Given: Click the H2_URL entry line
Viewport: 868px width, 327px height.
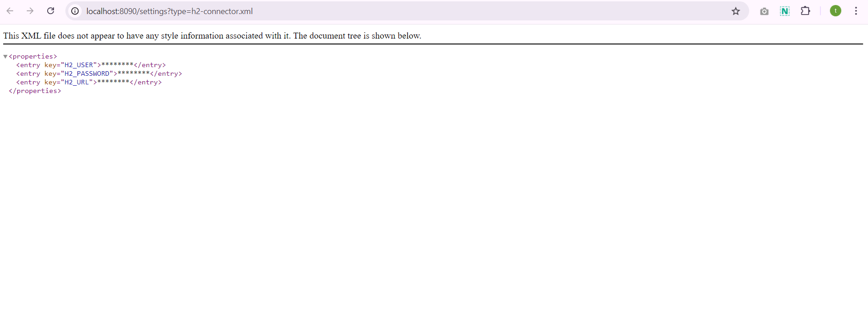Looking at the screenshot, I should pos(89,82).
